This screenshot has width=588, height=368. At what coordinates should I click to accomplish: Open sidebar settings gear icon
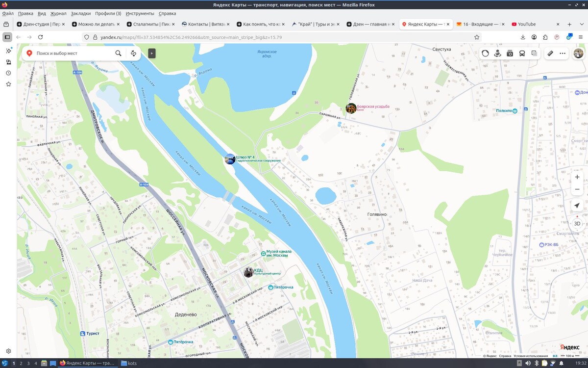(x=8, y=351)
